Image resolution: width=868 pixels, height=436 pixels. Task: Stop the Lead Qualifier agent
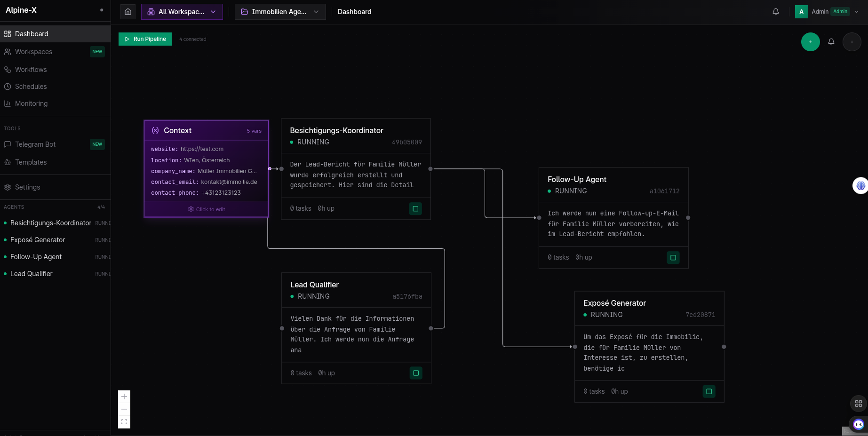coord(416,373)
